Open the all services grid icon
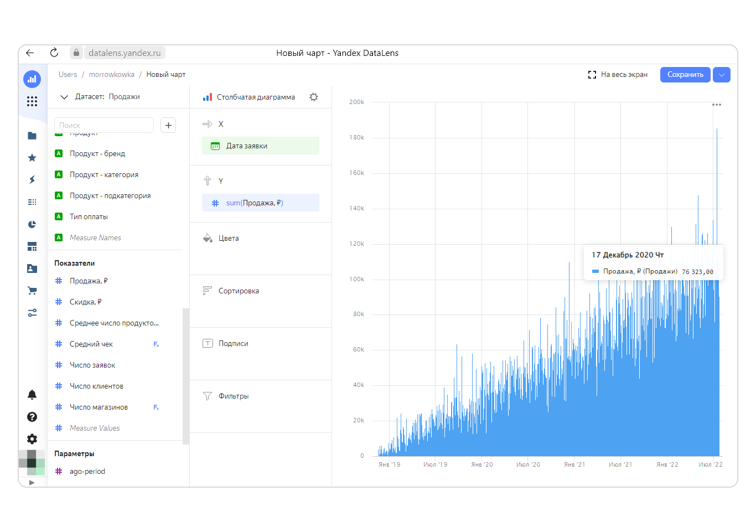This screenshot has height=532, width=756. coord(32,101)
